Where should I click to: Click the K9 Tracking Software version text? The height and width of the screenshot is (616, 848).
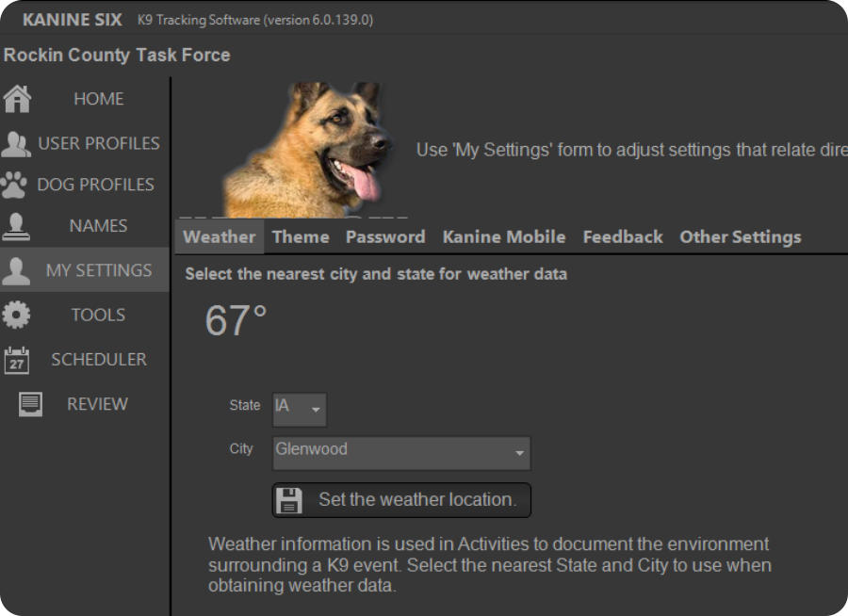[x=255, y=21]
